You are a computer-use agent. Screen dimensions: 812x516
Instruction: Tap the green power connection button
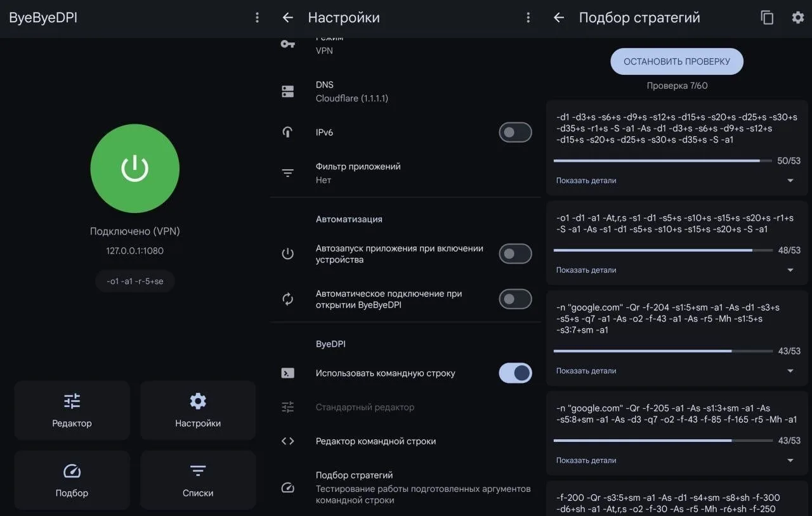pyautogui.click(x=135, y=169)
